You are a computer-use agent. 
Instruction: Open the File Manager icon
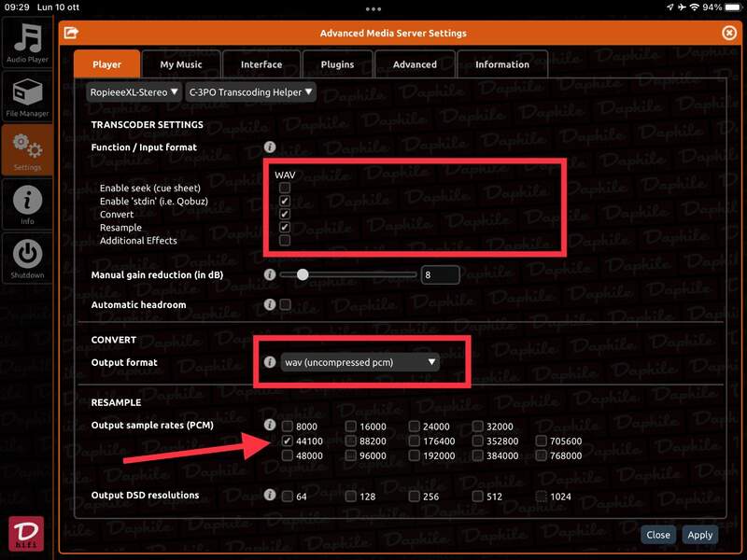(27, 97)
